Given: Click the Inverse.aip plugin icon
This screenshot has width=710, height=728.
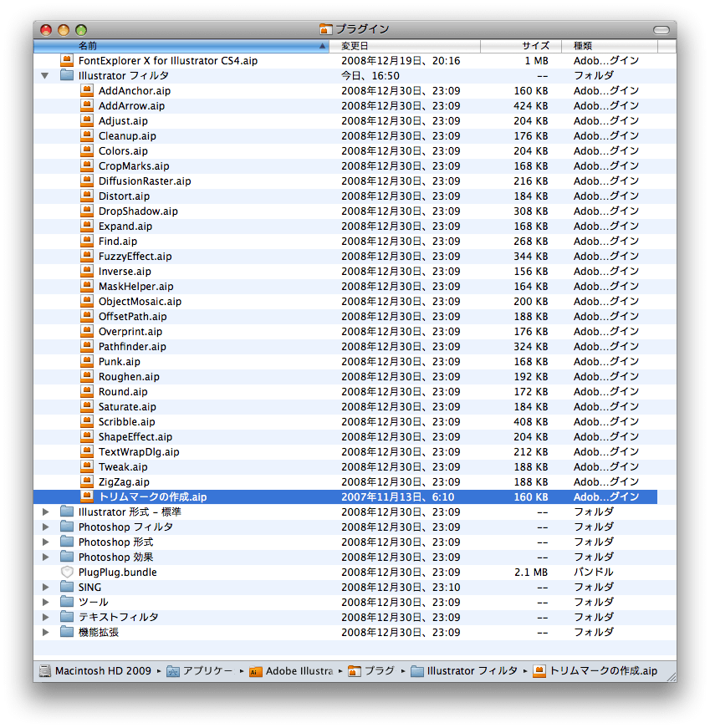Looking at the screenshot, I should [x=87, y=271].
